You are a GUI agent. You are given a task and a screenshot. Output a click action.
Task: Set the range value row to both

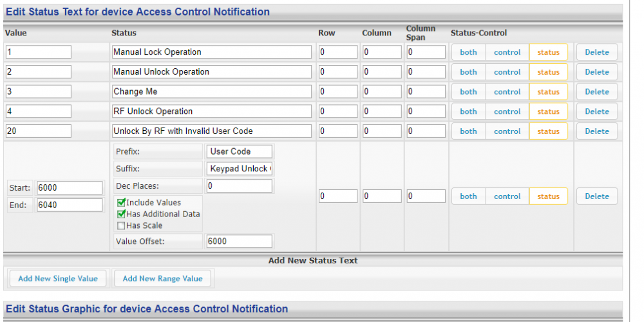pos(468,196)
